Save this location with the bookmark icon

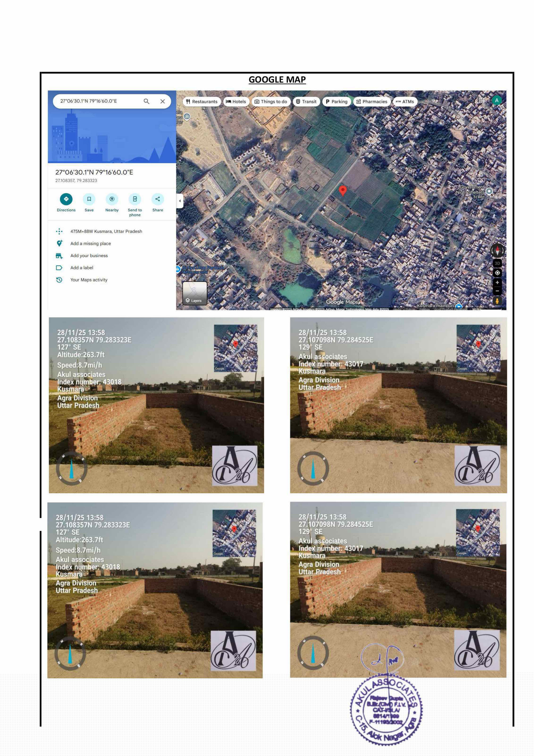[89, 199]
